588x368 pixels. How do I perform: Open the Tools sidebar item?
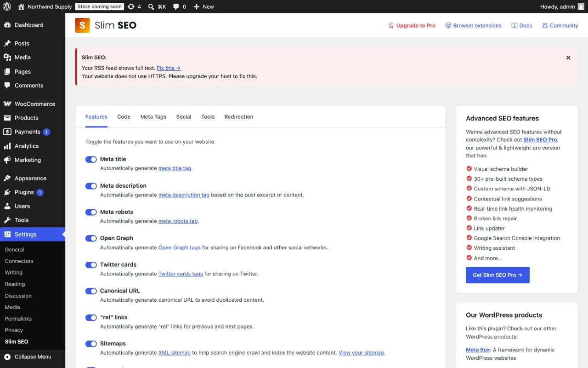(33, 220)
